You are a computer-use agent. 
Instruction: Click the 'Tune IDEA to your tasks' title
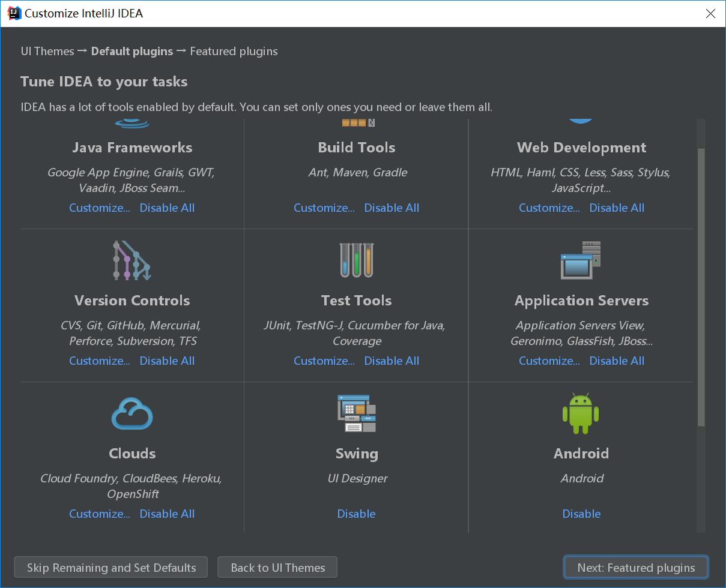[104, 82]
